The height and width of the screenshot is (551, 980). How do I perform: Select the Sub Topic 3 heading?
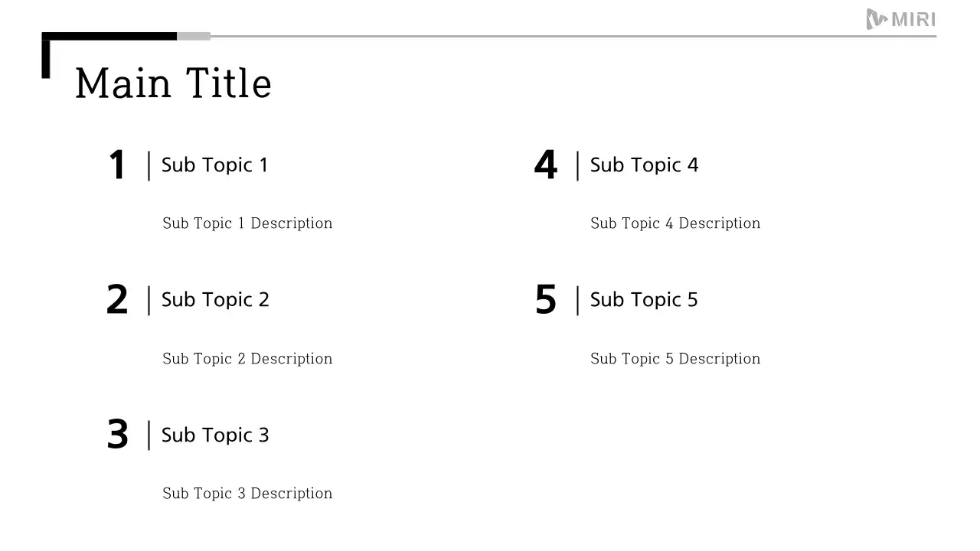215,435
